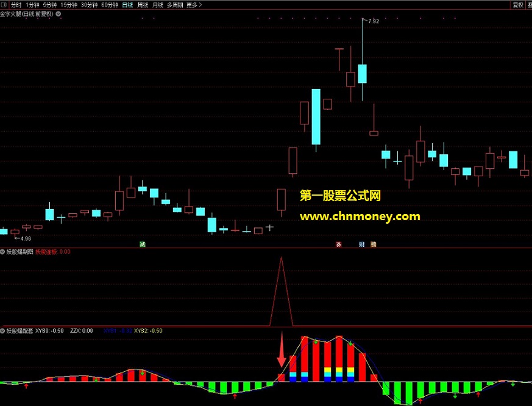
Task: Click the ZZX: 0.00 value
Action: pyautogui.click(x=82, y=330)
